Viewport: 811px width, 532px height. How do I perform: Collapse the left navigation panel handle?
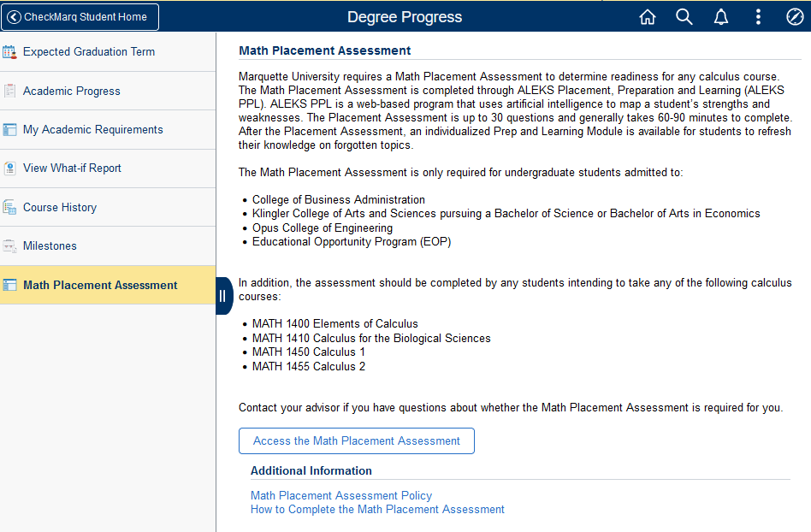(x=222, y=296)
